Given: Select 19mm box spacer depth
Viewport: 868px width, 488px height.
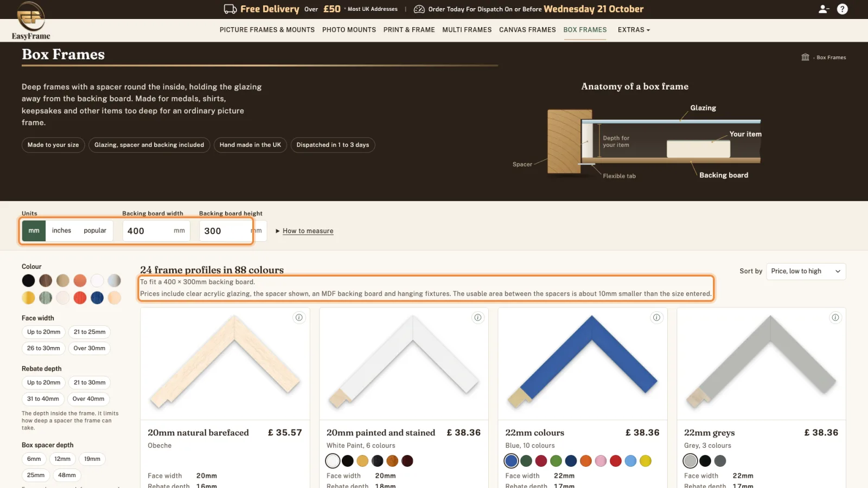Looking at the screenshot, I should (92, 459).
